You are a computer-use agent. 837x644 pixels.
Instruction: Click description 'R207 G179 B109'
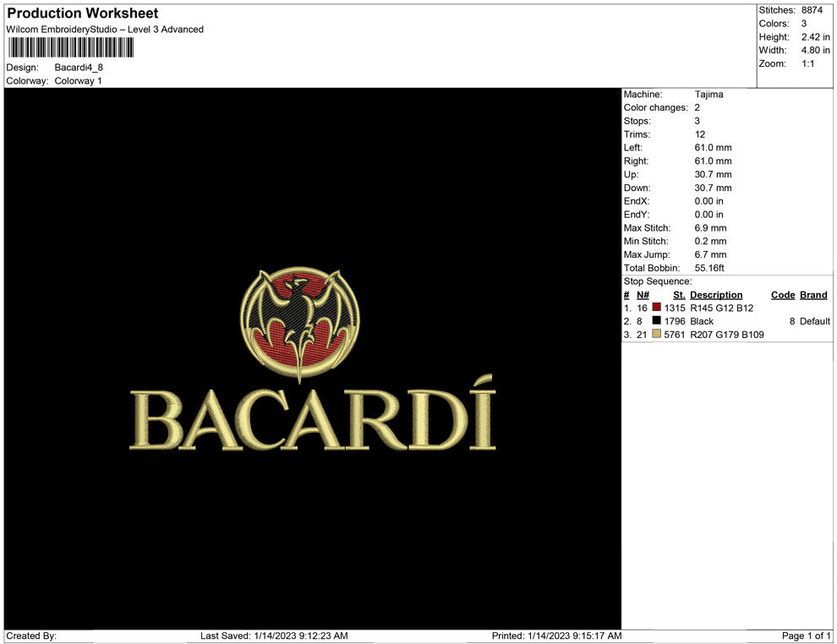727,335
